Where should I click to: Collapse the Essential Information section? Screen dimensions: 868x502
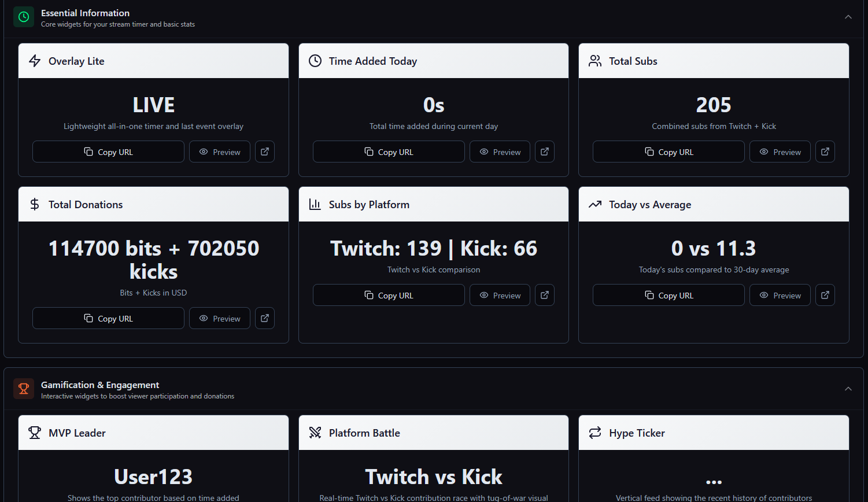point(848,17)
